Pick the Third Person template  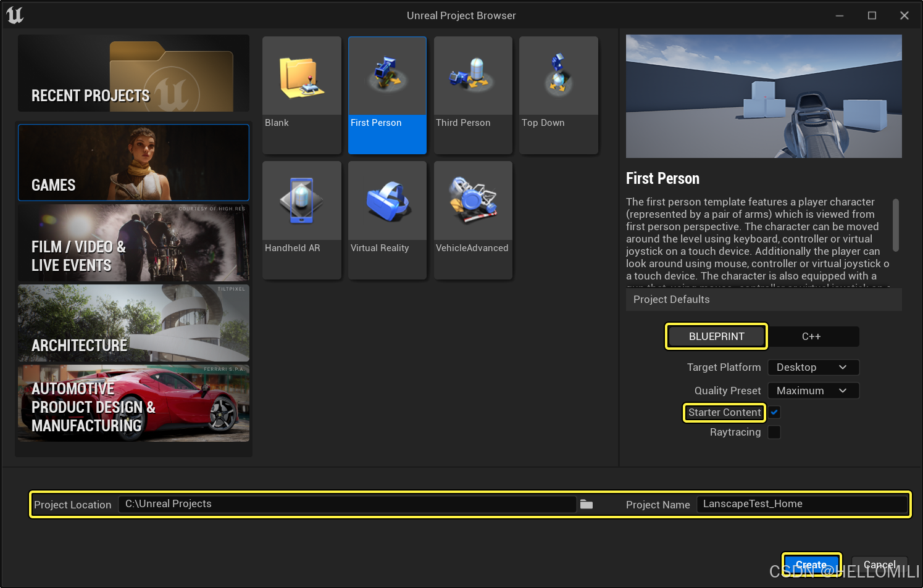coord(473,95)
